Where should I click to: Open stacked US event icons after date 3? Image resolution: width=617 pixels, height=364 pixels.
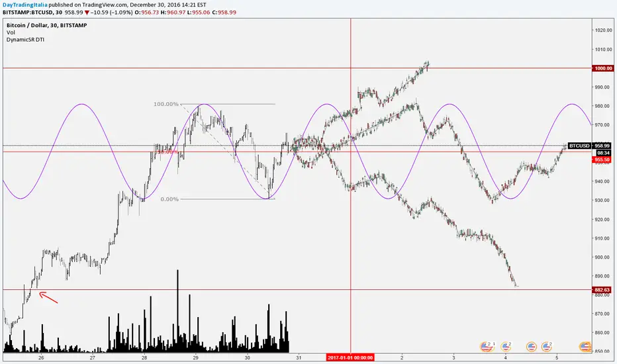(x=487, y=347)
